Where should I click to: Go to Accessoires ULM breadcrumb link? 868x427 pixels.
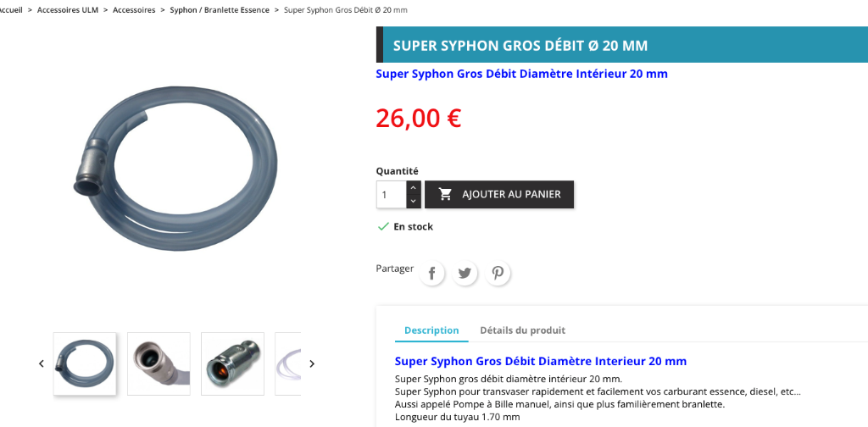pos(68,10)
